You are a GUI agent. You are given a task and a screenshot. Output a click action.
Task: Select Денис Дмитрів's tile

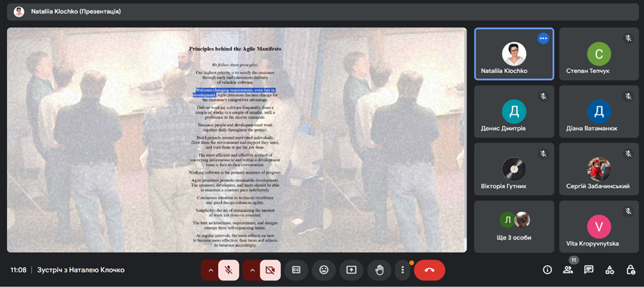(x=514, y=111)
